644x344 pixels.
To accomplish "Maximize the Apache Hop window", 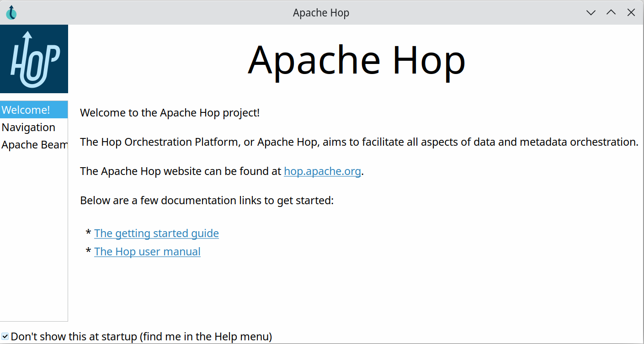I will pyautogui.click(x=611, y=13).
